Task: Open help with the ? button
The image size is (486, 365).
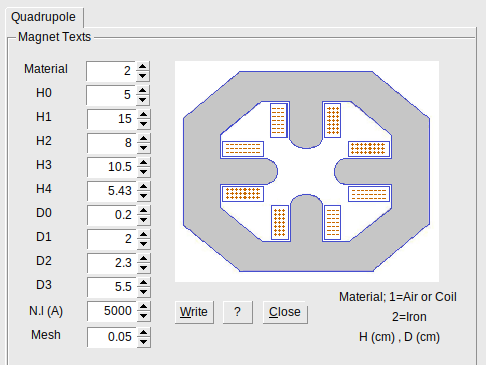Action: click(x=237, y=312)
